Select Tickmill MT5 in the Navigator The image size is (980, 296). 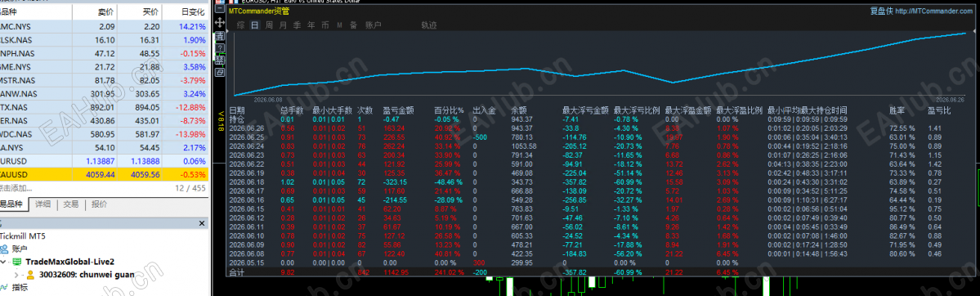(23, 236)
